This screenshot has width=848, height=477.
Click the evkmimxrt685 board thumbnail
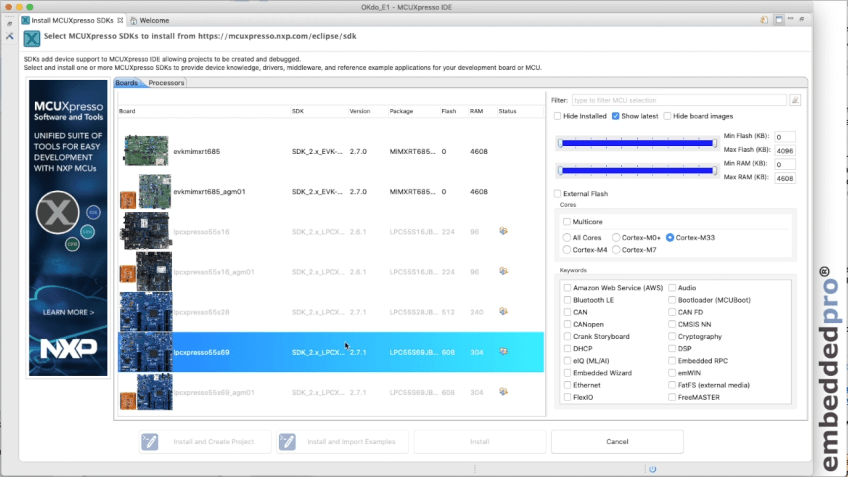[146, 151]
